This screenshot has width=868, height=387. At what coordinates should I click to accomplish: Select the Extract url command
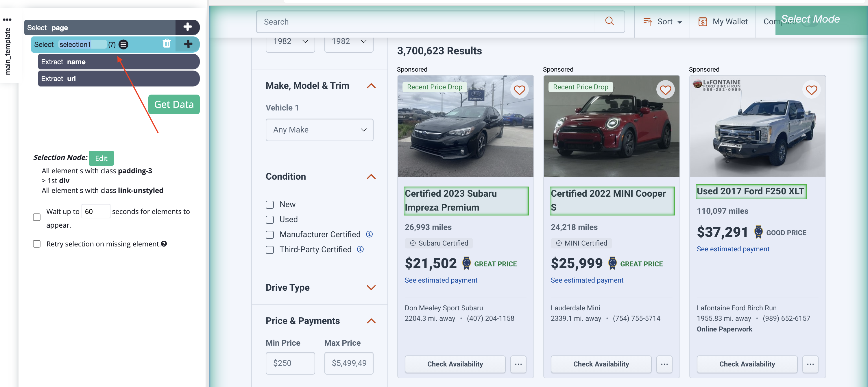point(119,79)
